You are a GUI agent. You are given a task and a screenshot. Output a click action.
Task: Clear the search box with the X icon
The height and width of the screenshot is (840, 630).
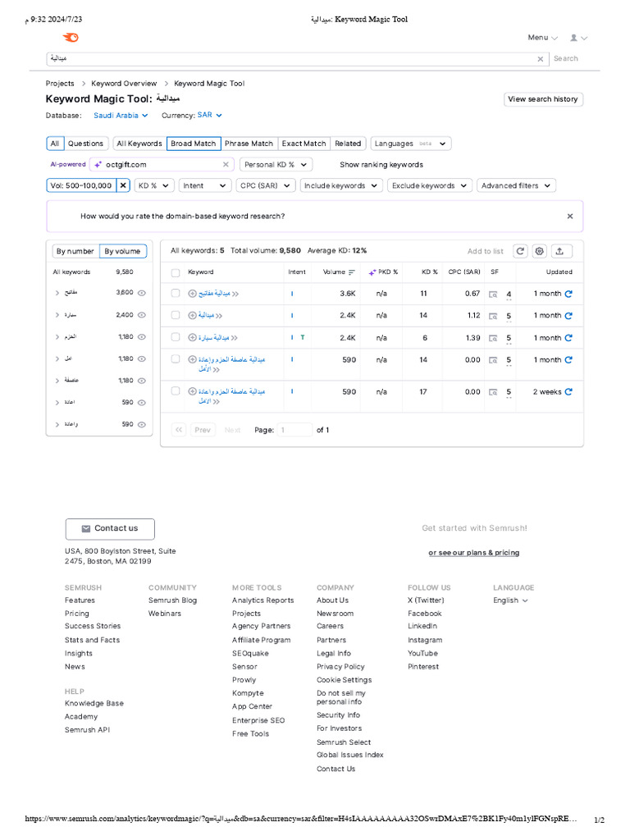[x=540, y=59]
